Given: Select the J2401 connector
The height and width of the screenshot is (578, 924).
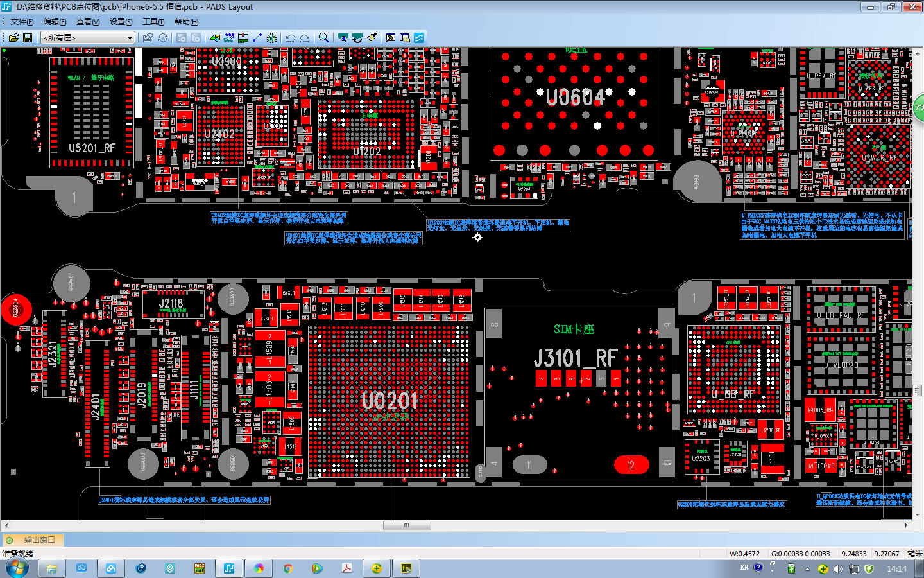Looking at the screenshot, I should [x=97, y=403].
